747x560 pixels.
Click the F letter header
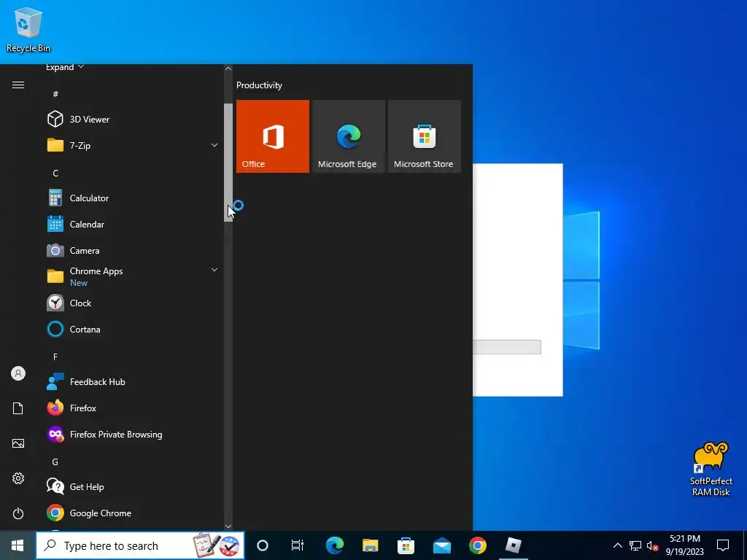[x=55, y=357]
